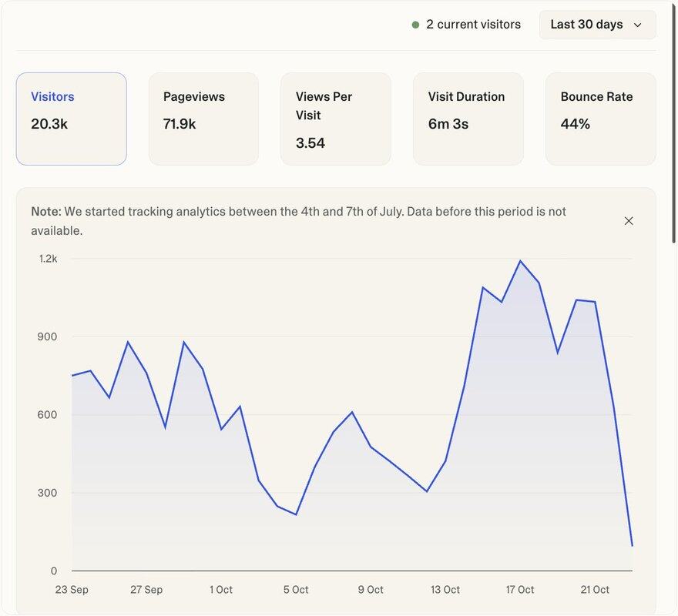Click the green live visitors dot
The image size is (678, 616).
416,25
